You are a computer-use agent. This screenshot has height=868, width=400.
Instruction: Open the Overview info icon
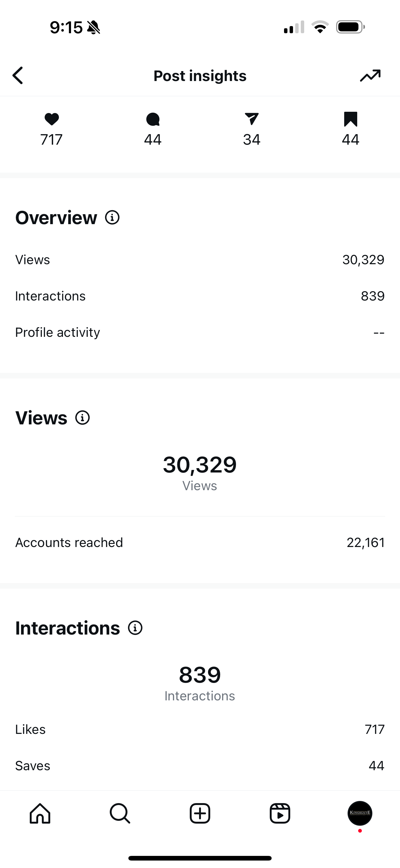click(112, 217)
